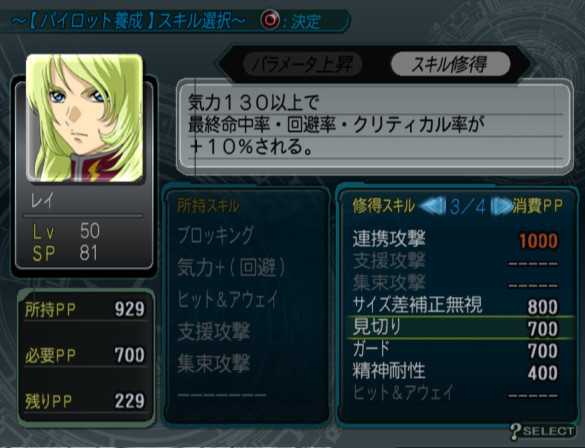This screenshot has width=585, height=448.
Task: Click the red circle confirm button icon
Action: (x=269, y=19)
